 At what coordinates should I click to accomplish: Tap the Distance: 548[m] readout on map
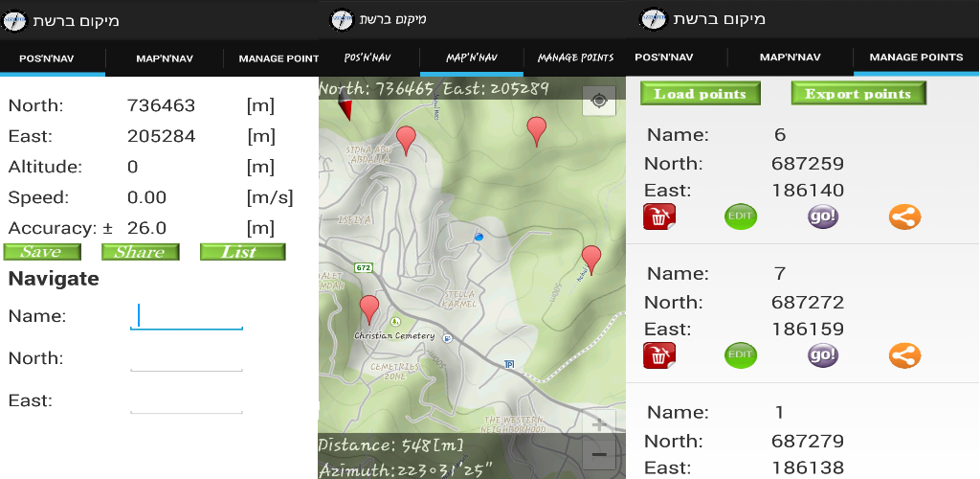point(391,445)
